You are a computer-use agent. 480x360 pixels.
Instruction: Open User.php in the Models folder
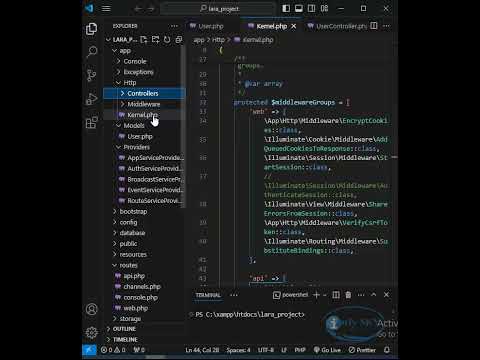click(140, 136)
